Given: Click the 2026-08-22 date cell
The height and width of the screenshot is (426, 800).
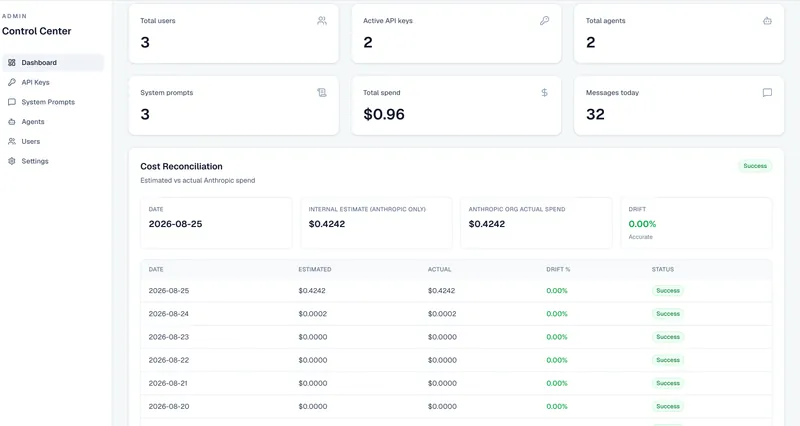Looking at the screenshot, I should 169,360.
